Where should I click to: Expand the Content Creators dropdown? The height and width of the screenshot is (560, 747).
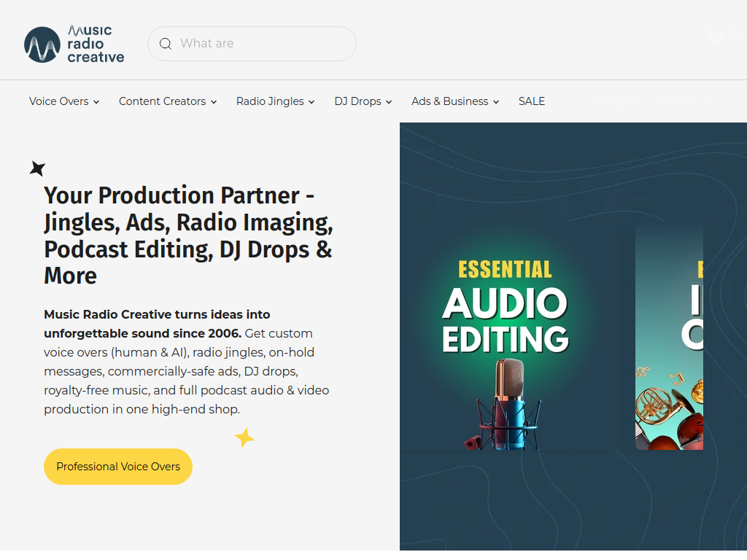point(167,101)
